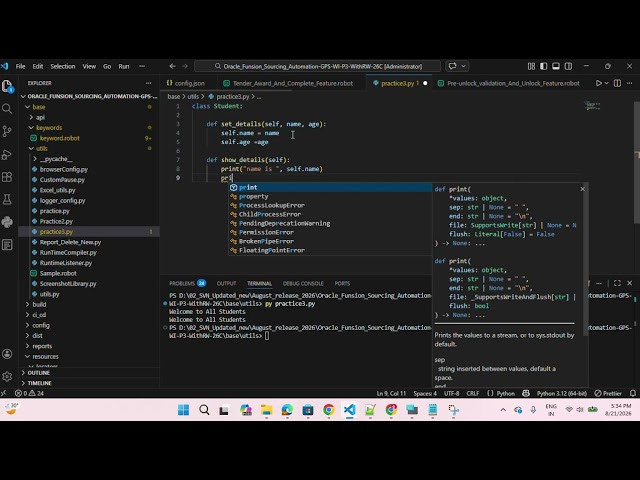Screen dimensions: 640x480
Task: Open the Run and Debug view
Action: pyautogui.click(x=7, y=154)
